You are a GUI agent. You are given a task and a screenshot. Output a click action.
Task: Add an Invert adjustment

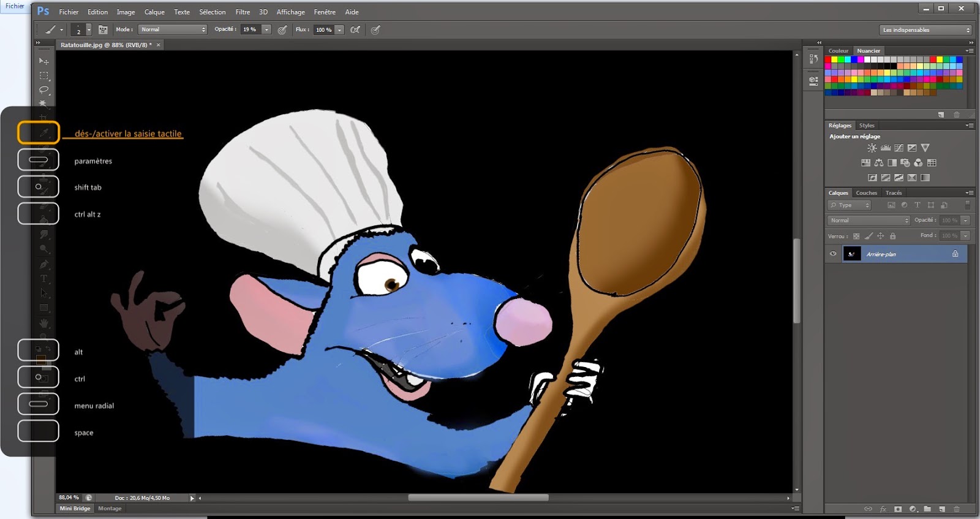point(872,178)
